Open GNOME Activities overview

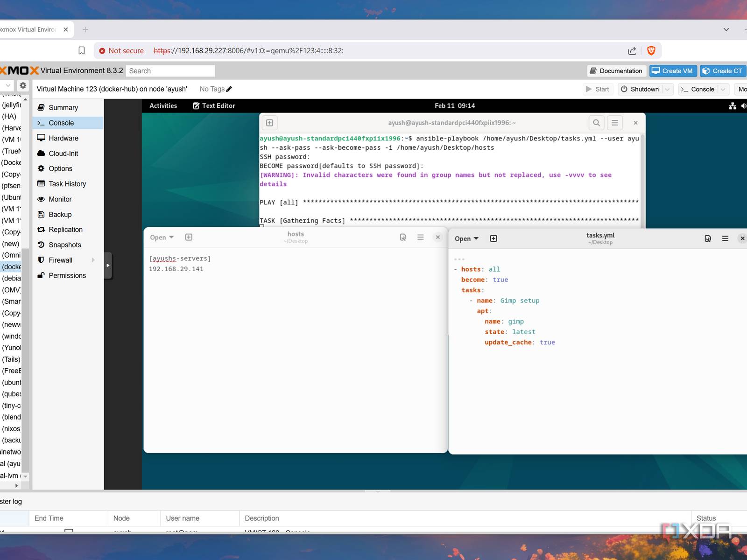[x=163, y=106]
